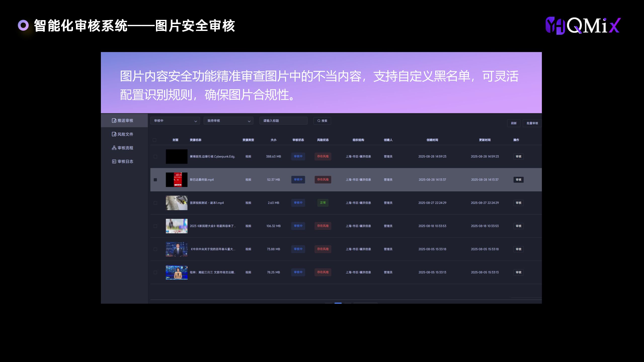Click the magnifier icon in 搜索 button

coord(319,121)
